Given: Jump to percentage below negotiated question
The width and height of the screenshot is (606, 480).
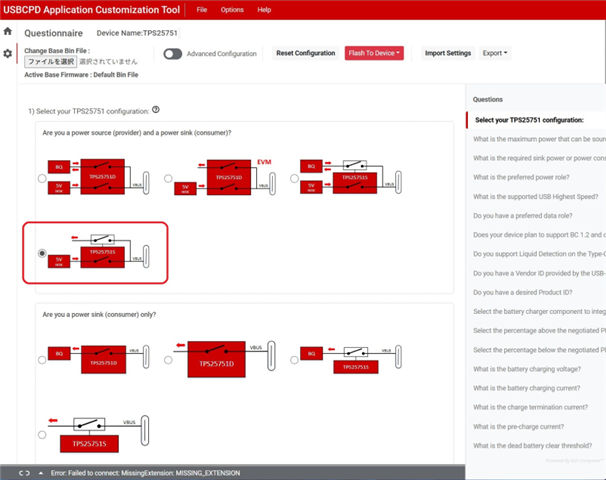Looking at the screenshot, I should pos(539,350).
